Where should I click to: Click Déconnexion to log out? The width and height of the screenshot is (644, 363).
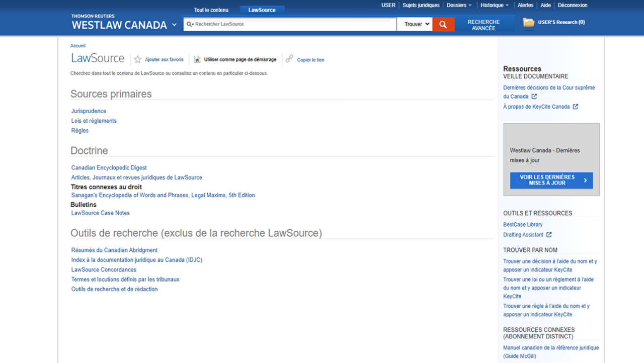click(572, 5)
